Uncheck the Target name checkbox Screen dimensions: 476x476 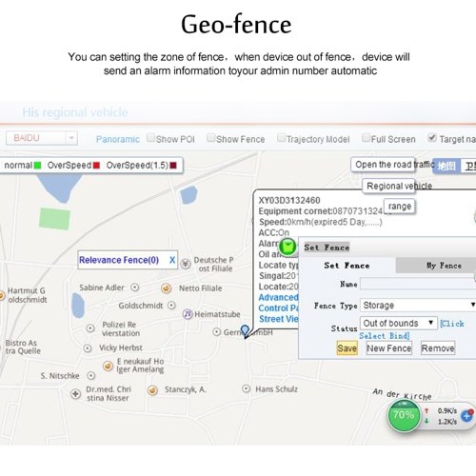[432, 138]
